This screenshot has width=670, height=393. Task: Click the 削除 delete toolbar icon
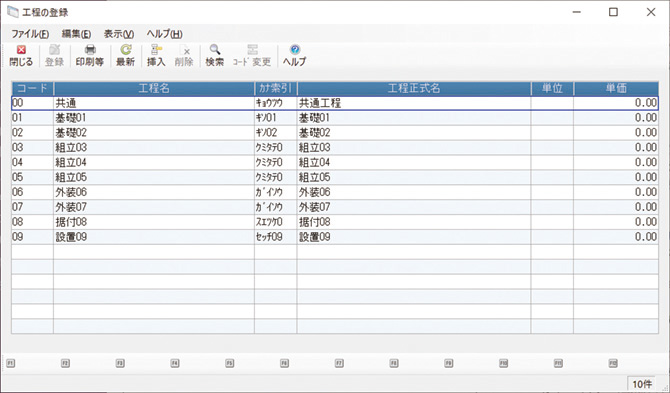(184, 56)
